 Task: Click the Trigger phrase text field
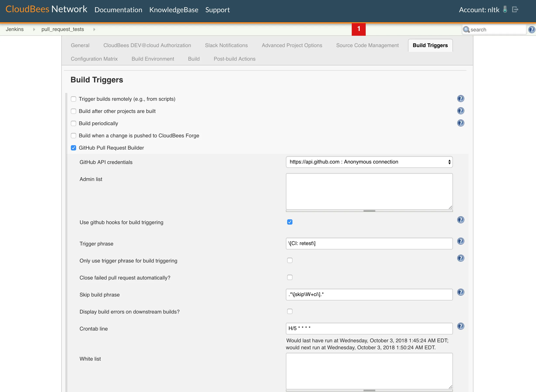(x=369, y=244)
